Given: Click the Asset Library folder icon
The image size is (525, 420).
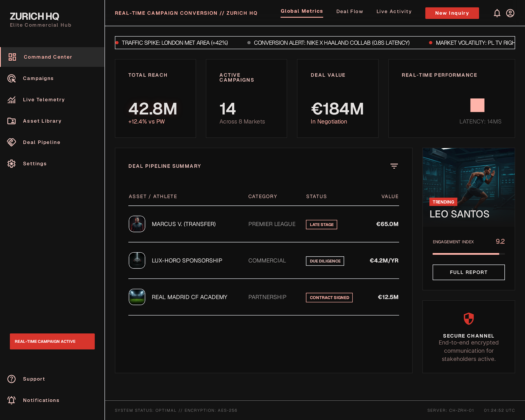Looking at the screenshot, I should pyautogui.click(x=11, y=121).
